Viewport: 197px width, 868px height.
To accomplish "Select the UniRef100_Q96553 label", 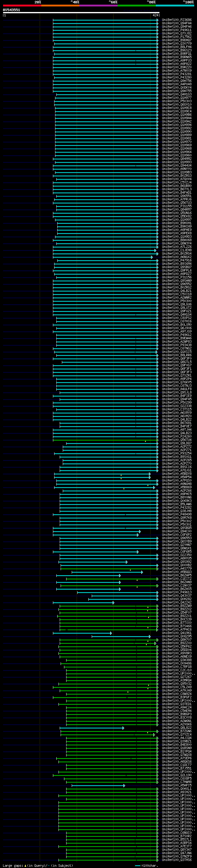I will [x=176, y=538].
